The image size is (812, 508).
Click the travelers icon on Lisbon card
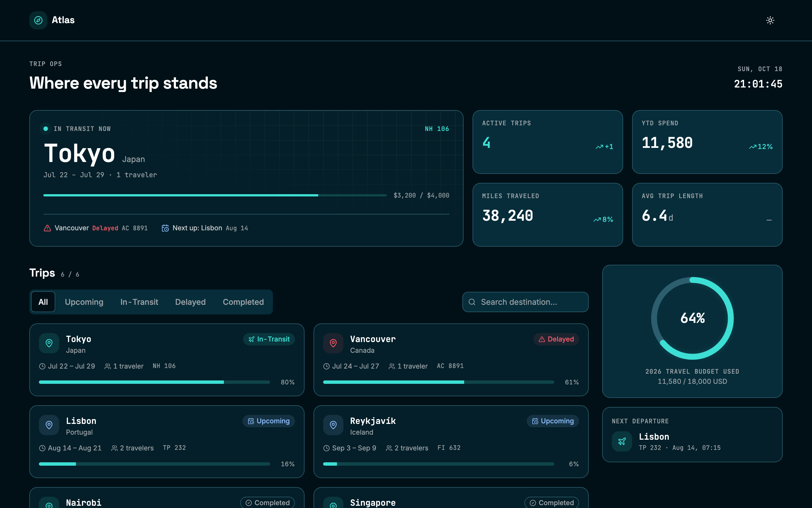coord(114,448)
